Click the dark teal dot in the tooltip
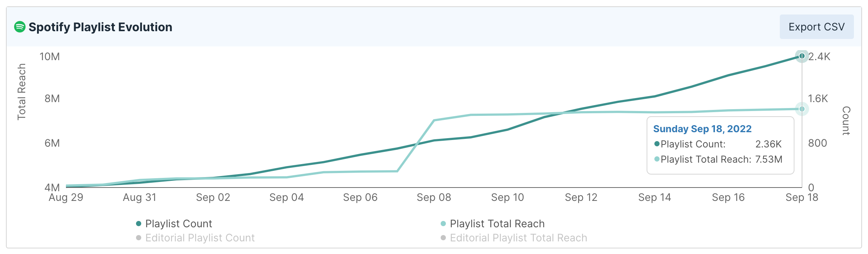 tap(657, 144)
